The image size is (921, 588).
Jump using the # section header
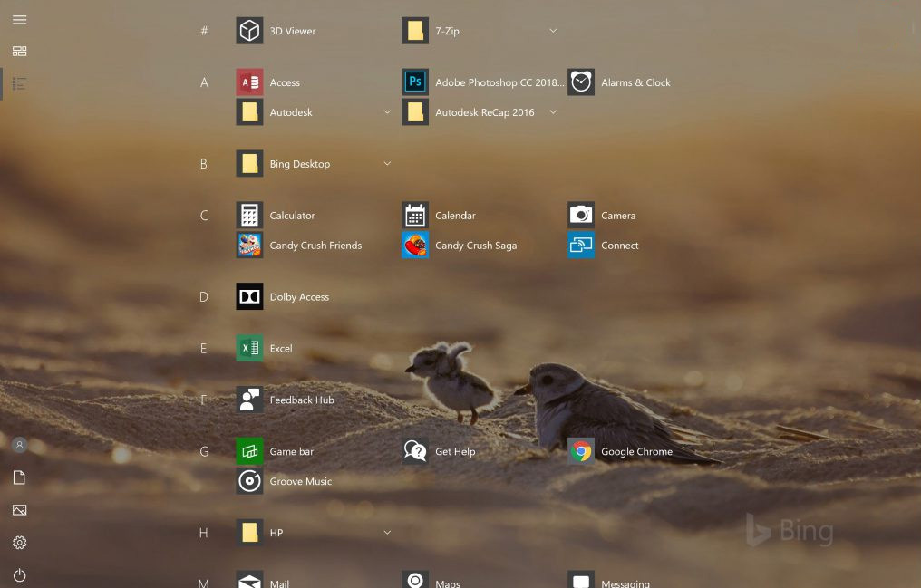click(204, 31)
